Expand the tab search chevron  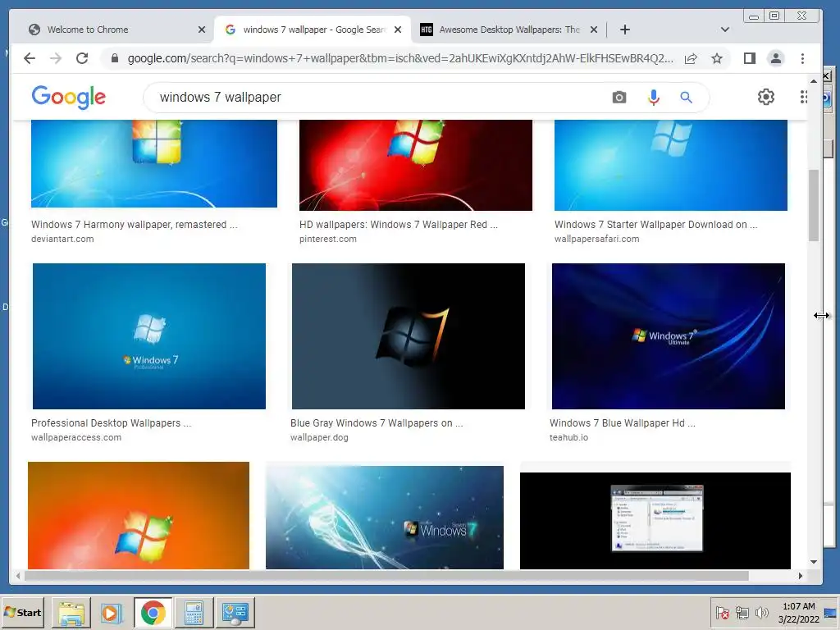pyautogui.click(x=725, y=30)
